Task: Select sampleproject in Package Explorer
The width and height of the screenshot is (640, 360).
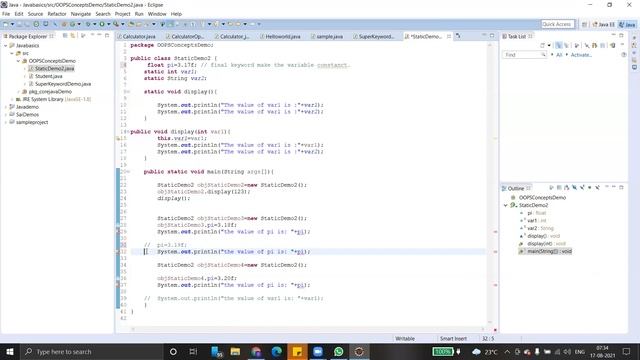Action: click(32, 122)
